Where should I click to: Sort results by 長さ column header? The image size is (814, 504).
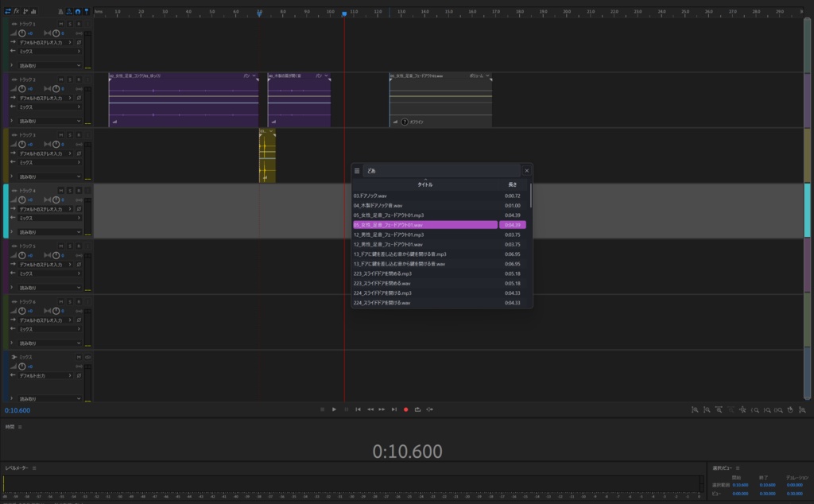(x=513, y=184)
